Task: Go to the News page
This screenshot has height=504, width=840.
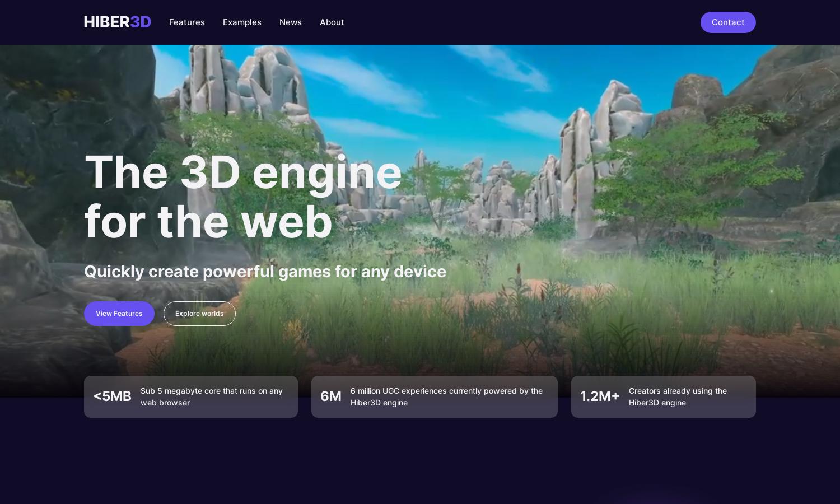Action: tap(291, 22)
